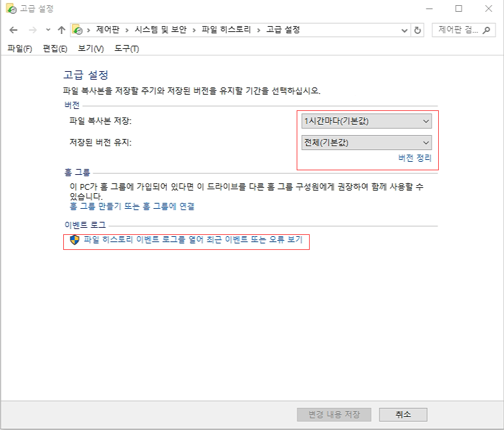Click the 홈 그룹 section header

click(x=77, y=172)
